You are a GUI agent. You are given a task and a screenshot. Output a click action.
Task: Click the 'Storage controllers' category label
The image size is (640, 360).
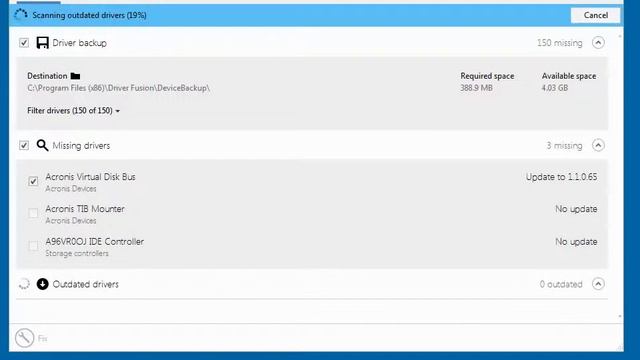coord(77,253)
